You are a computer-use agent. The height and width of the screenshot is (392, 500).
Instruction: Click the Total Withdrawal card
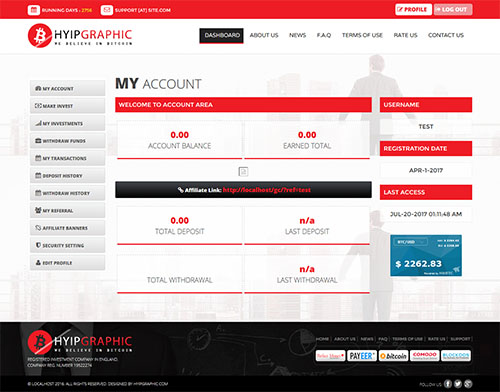(x=179, y=274)
